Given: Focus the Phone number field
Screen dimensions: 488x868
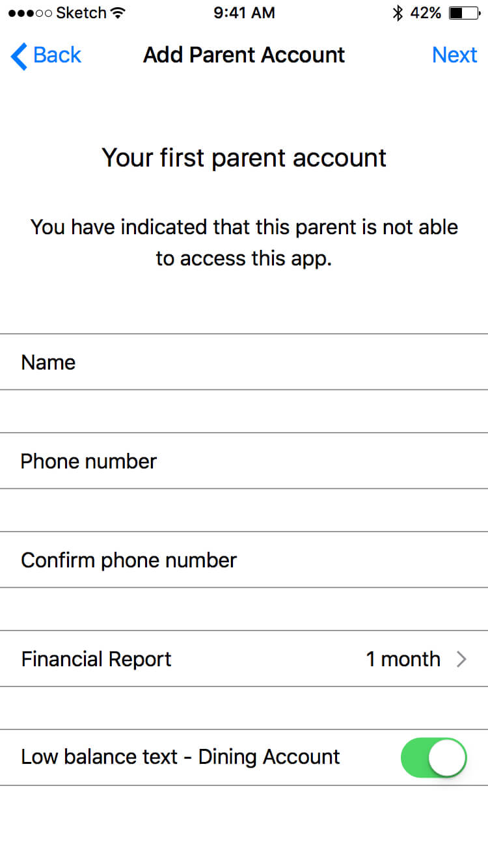Looking at the screenshot, I should coord(244,461).
